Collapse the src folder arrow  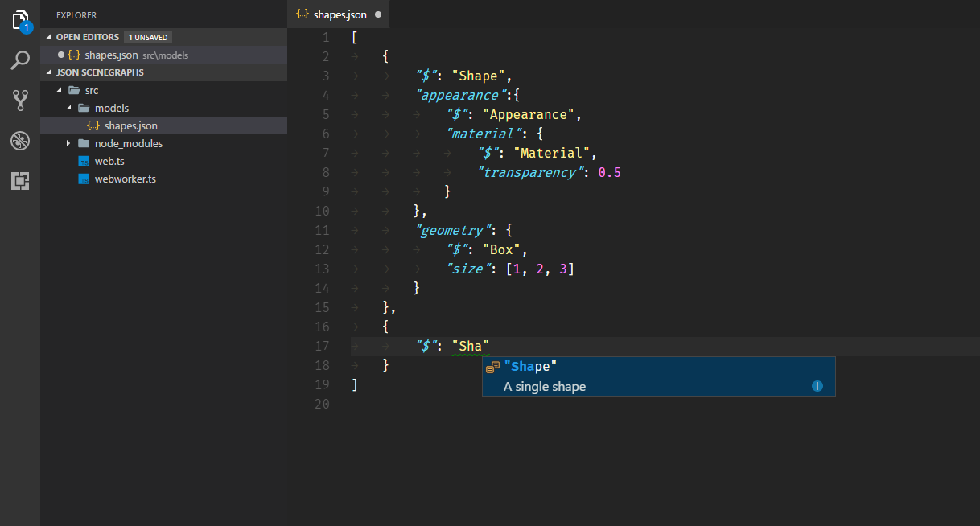pyautogui.click(x=60, y=90)
